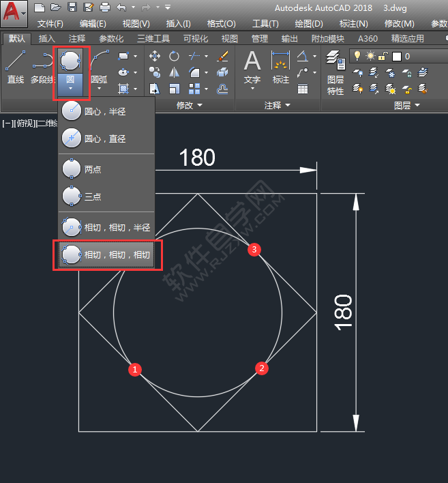Expand the Circle (圆) dropdown arrow

[70, 89]
